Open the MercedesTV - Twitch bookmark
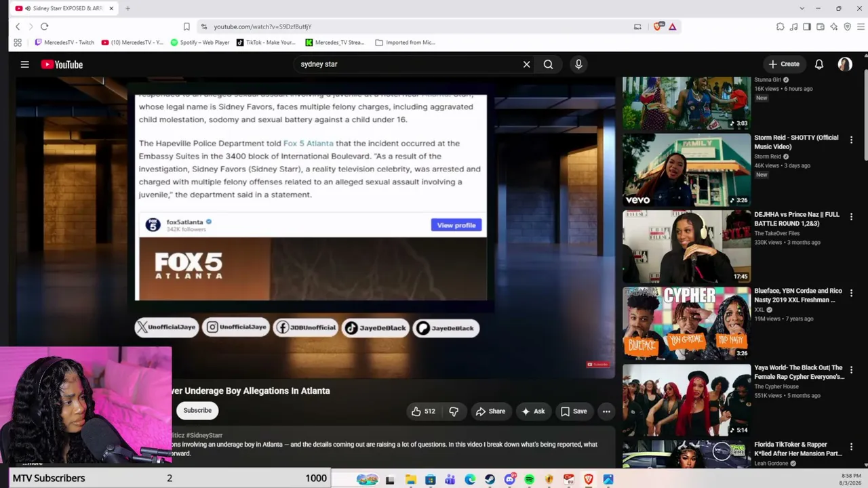Image resolution: width=868 pixels, height=488 pixels. click(x=64, y=42)
